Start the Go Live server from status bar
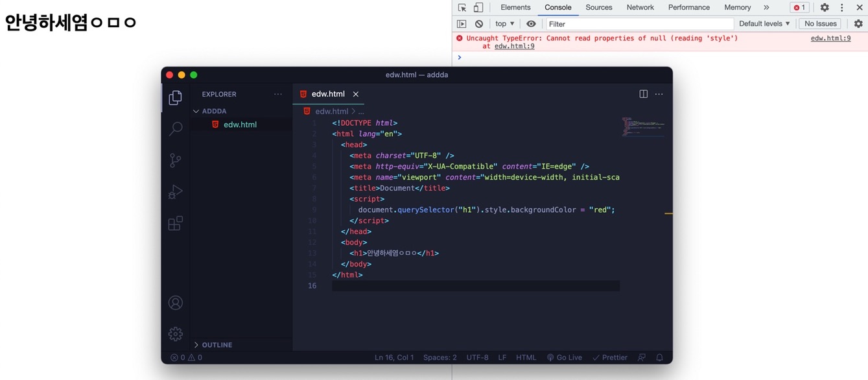 point(564,357)
